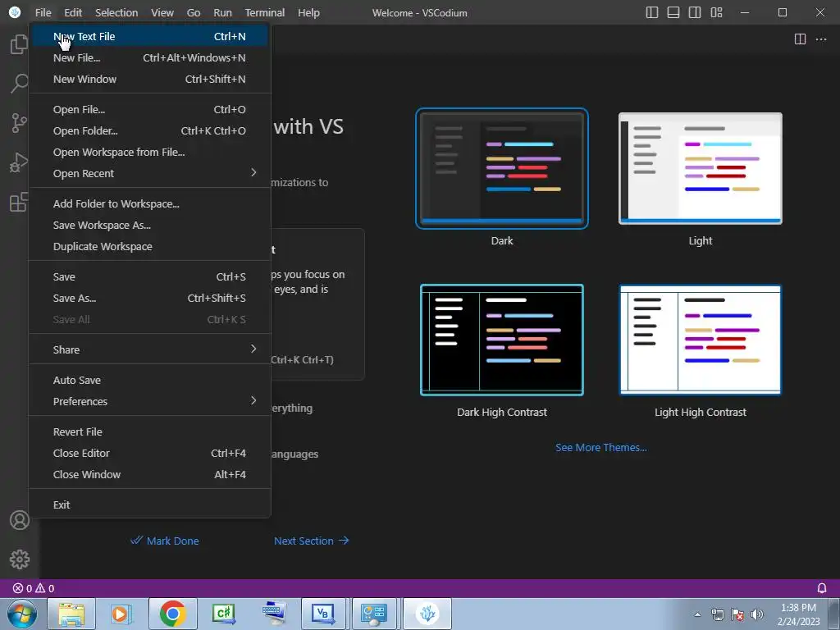The height and width of the screenshot is (630, 840).
Task: Choose Close Editor
Action: (x=149, y=453)
